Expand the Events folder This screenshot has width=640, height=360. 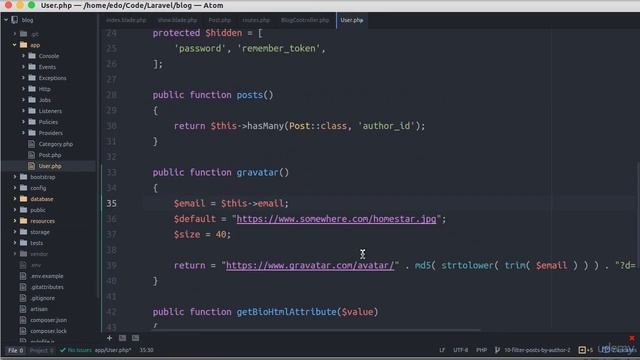pyautogui.click(x=23, y=67)
